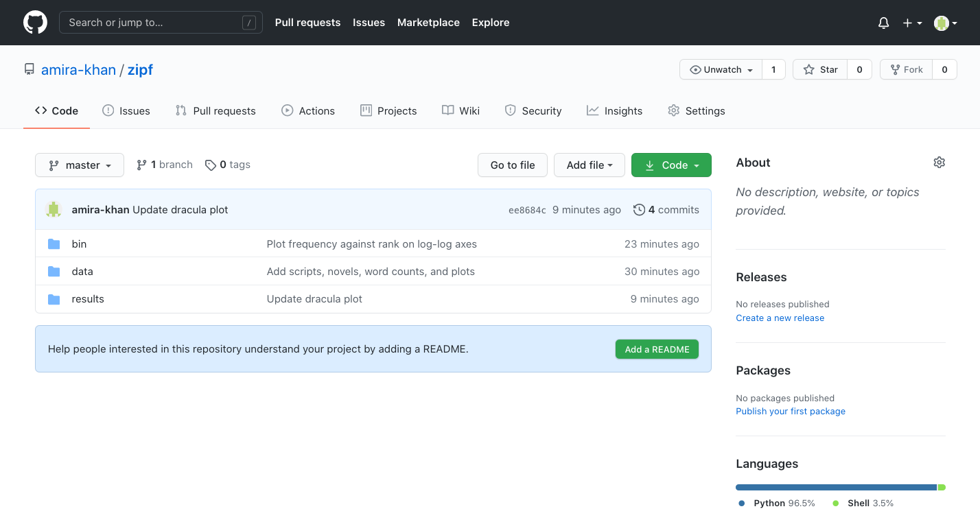Switch to the Settings tab
This screenshot has height=522, width=980.
coord(697,110)
